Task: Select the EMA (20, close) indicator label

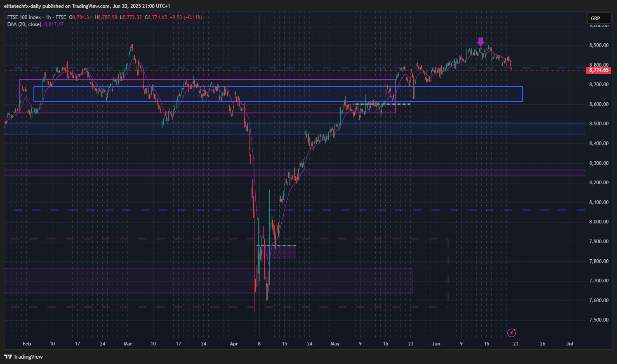Action: tap(24, 24)
